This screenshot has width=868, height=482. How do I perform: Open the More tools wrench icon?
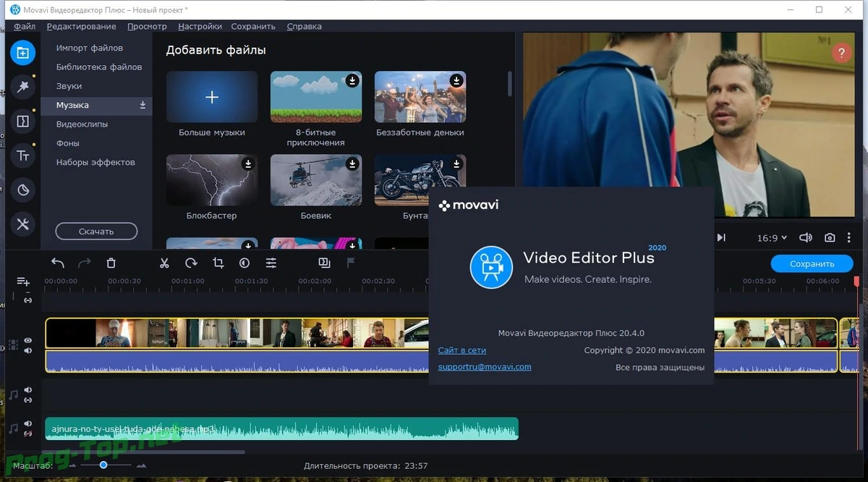(x=22, y=224)
